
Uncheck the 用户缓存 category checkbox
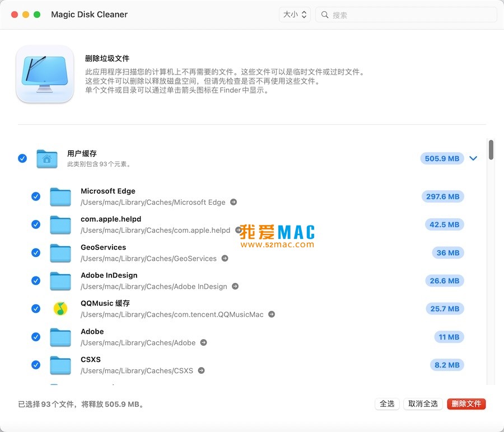point(22,158)
